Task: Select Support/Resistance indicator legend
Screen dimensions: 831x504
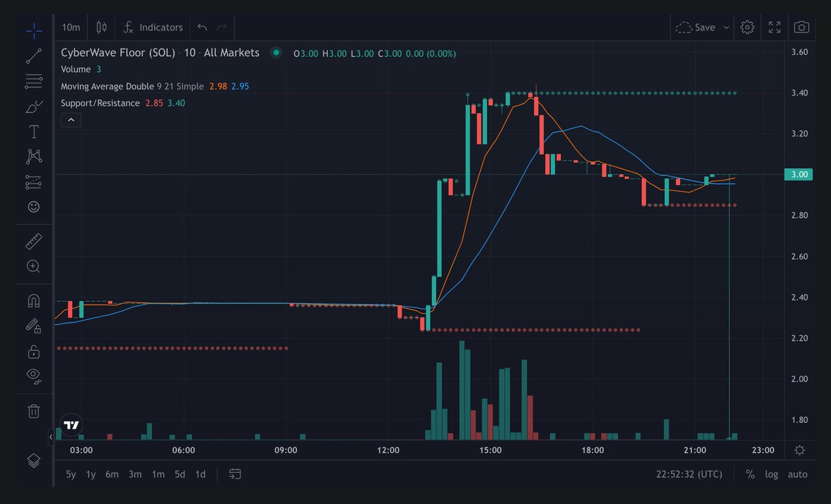Action: (100, 102)
